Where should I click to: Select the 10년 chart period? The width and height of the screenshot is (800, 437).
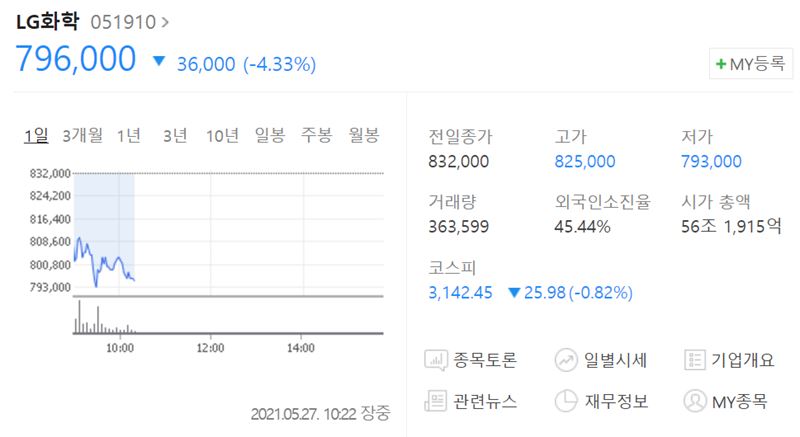tap(222, 136)
